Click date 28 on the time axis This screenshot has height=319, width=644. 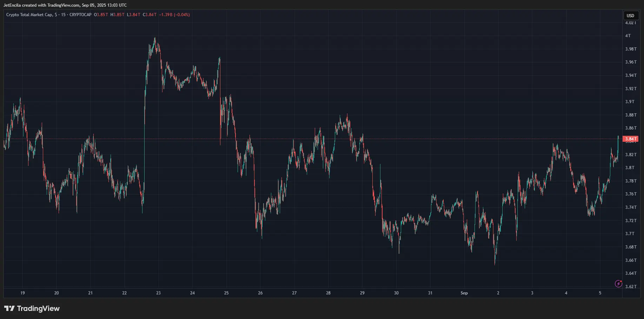point(328,293)
